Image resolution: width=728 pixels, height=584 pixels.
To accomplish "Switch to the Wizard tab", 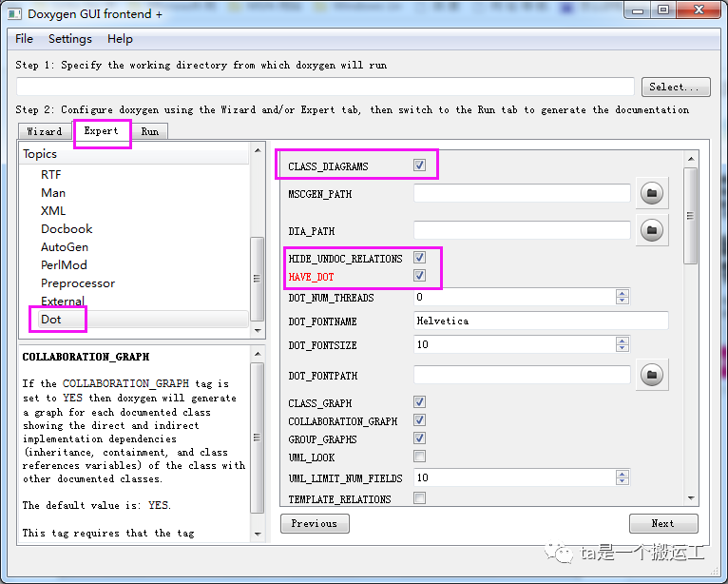I will [45, 131].
